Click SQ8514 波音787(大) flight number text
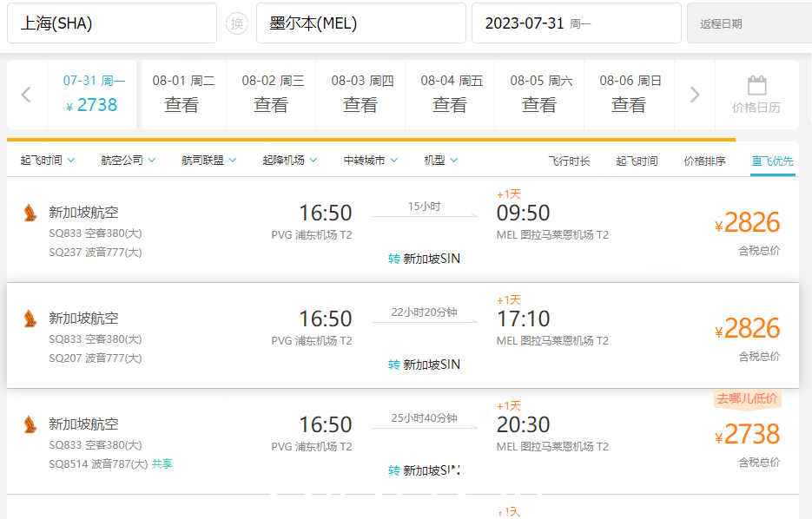 [98, 464]
